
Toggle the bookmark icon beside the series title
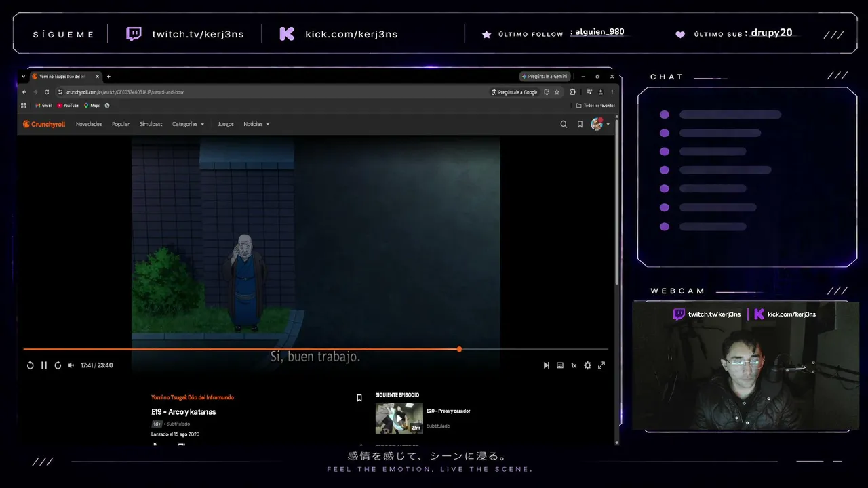pos(359,398)
